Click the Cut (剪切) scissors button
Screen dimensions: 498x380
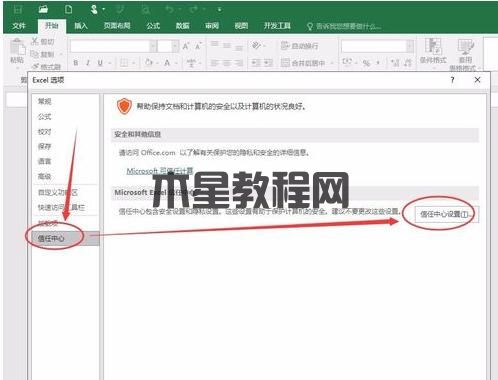pyautogui.click(x=43, y=42)
